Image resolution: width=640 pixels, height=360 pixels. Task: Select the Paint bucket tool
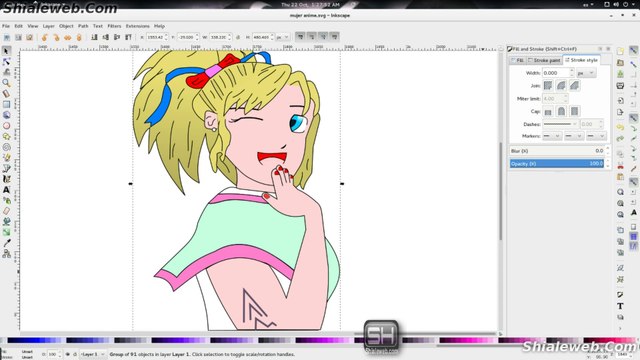6,222
